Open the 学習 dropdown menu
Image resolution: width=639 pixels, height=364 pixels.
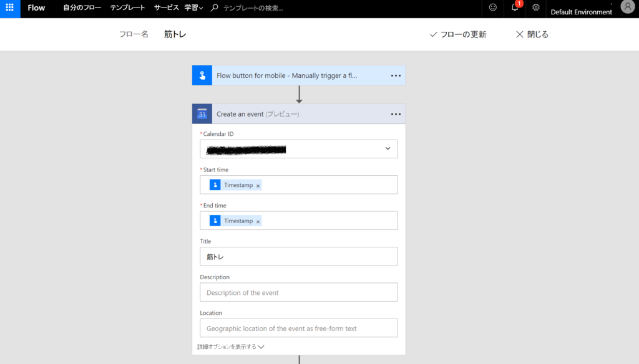(195, 8)
